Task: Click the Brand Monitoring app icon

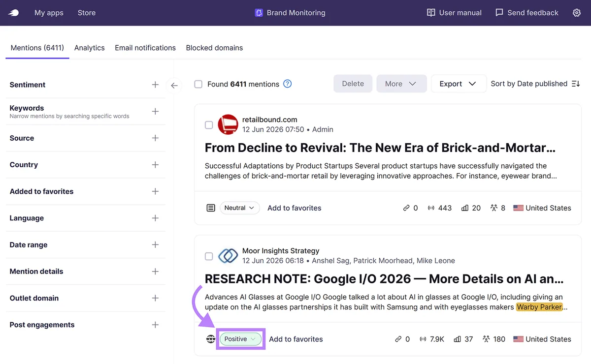Action: [x=259, y=13]
